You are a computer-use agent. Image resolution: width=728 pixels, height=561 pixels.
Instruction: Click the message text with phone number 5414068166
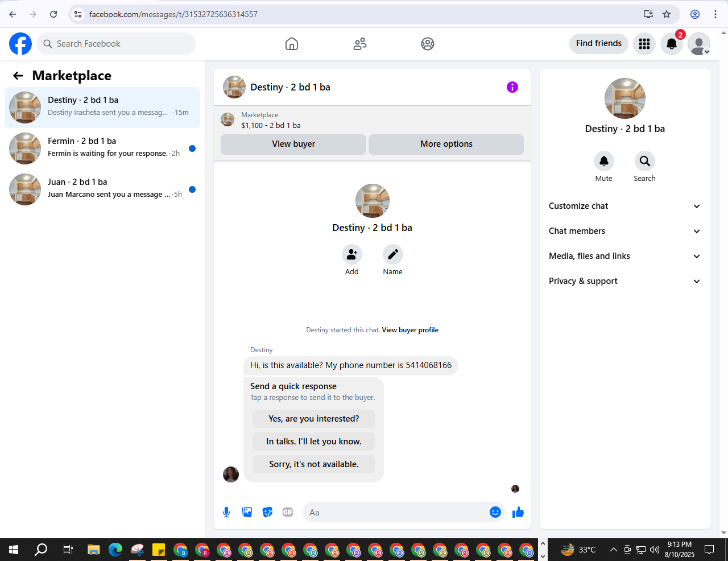[351, 365]
